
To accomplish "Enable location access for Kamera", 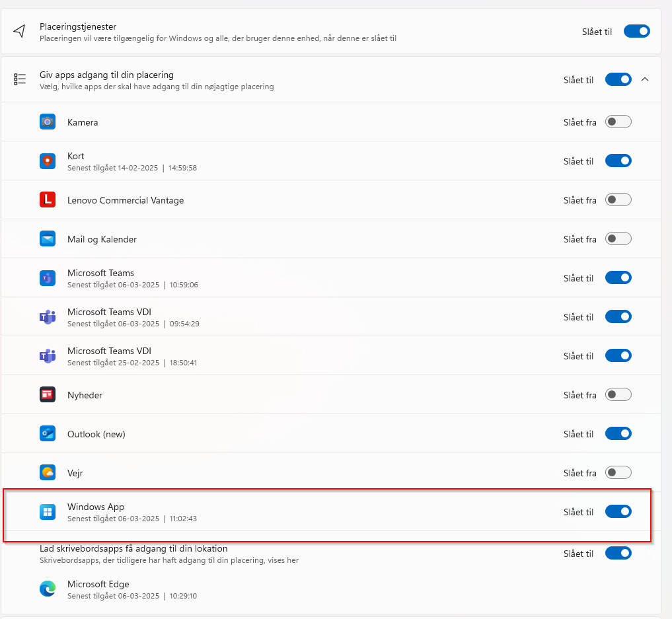I will tap(618, 122).
